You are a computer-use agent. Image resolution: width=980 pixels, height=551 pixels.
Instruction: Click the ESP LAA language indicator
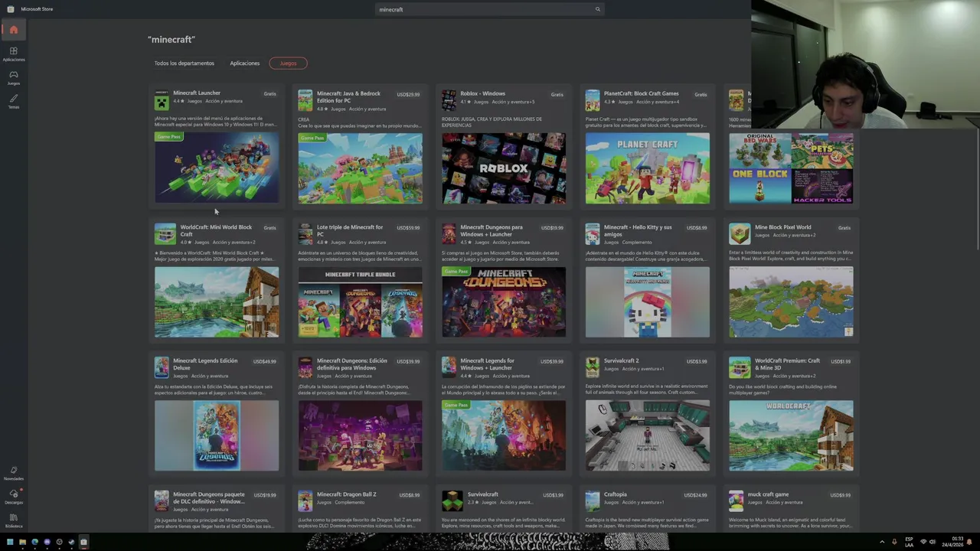tap(910, 542)
